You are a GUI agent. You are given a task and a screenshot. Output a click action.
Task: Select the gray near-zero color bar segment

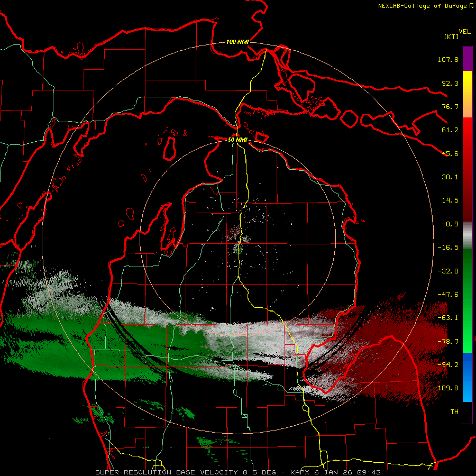click(467, 235)
